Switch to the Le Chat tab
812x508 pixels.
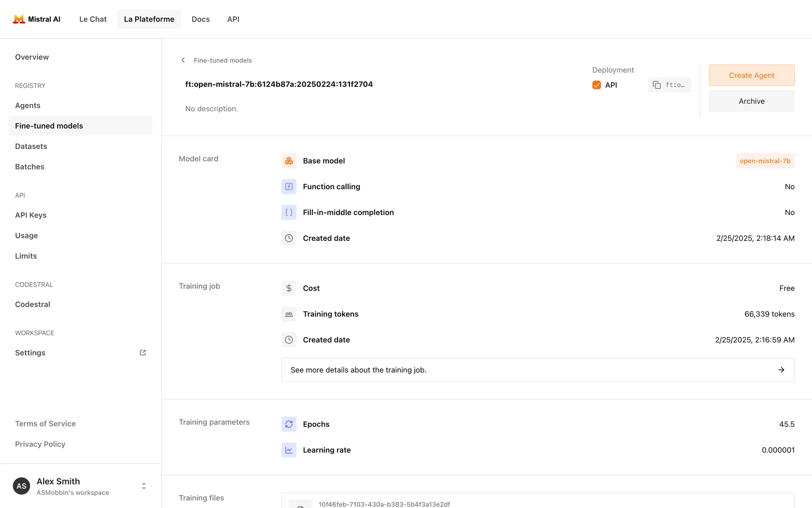(x=93, y=19)
